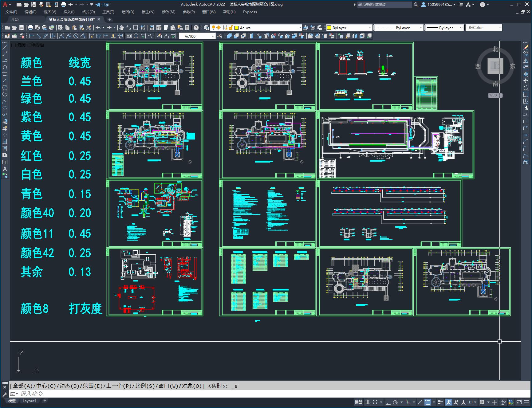Open the 绘图(D) menu
This screenshot has width=532, height=408.
[x=128, y=12]
